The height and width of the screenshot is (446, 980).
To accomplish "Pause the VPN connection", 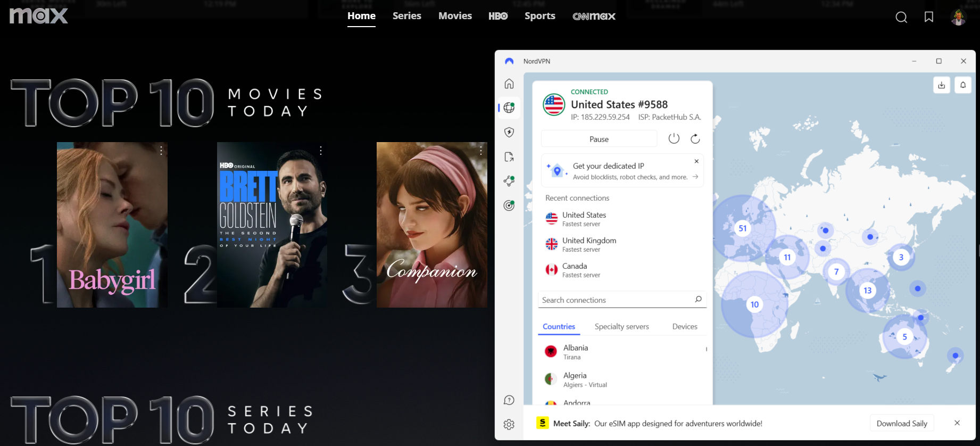I will [599, 139].
